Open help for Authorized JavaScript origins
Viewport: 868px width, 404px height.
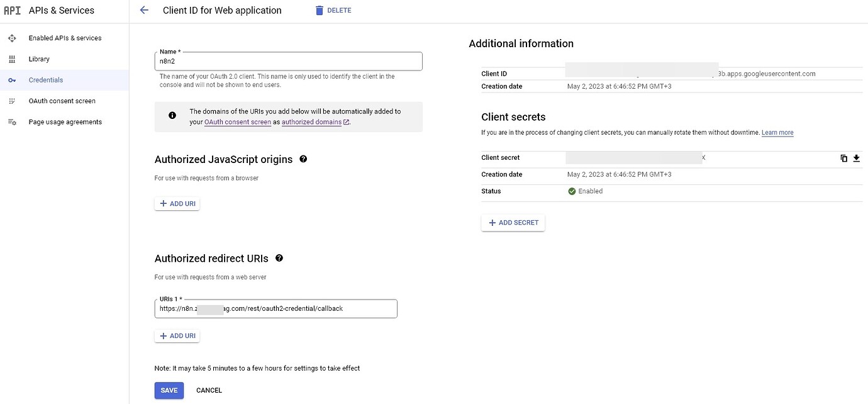click(x=303, y=159)
